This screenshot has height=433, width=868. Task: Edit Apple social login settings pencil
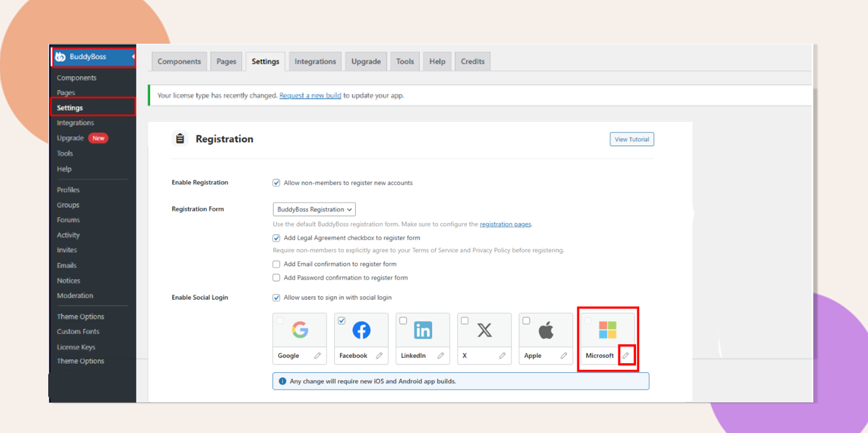click(564, 355)
